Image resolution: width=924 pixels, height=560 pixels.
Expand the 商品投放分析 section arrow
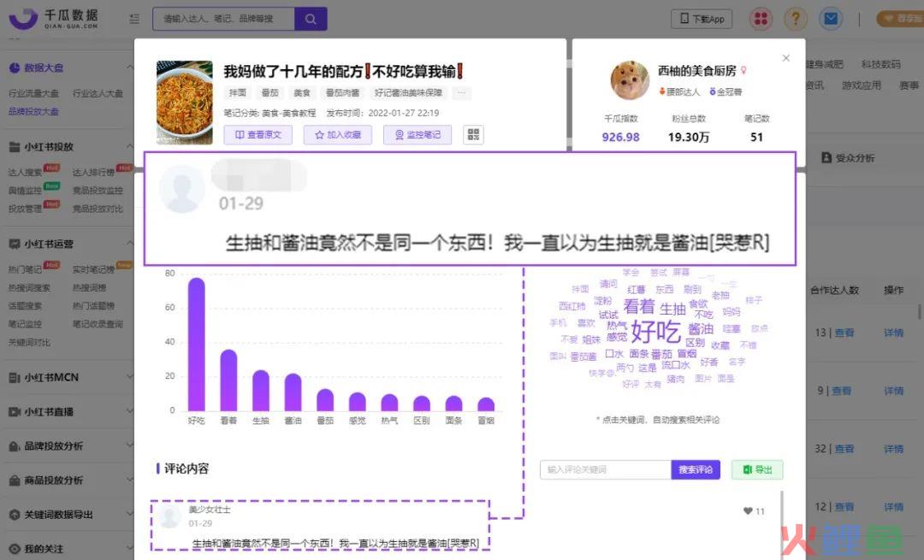130,480
